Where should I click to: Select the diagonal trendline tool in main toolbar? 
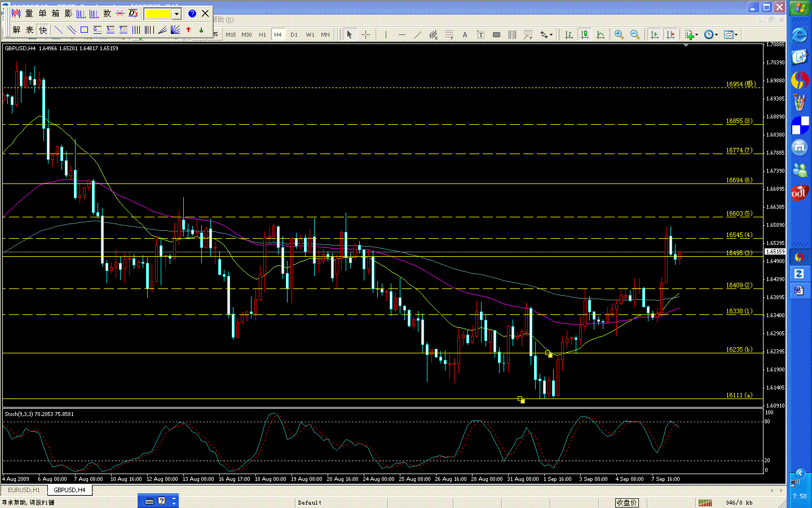(417, 34)
